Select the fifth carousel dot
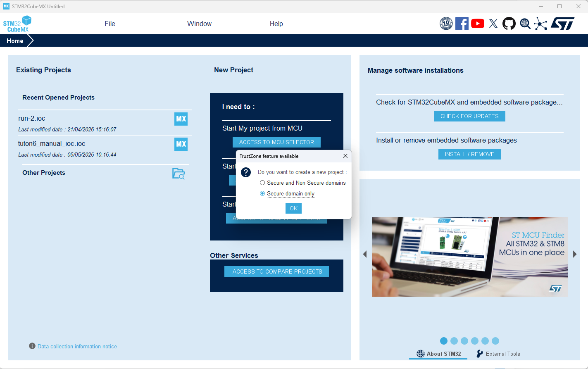588x369 pixels. tap(485, 341)
